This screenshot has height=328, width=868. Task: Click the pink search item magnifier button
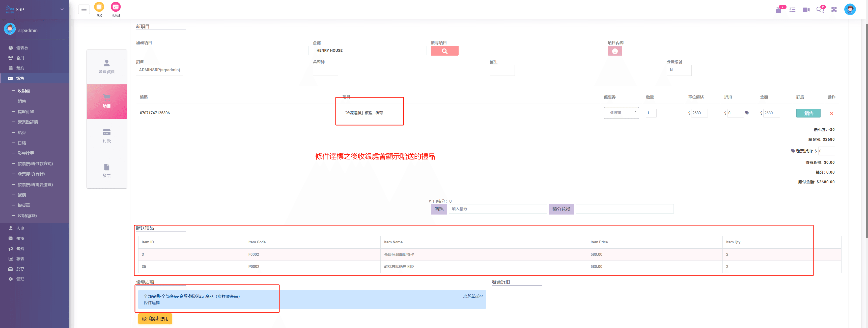pyautogui.click(x=444, y=51)
